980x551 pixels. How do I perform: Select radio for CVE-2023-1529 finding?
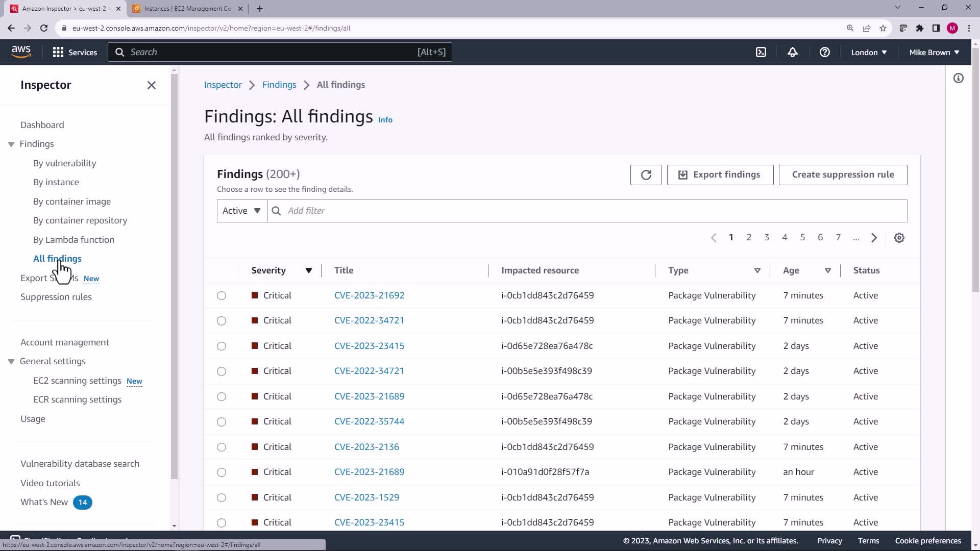pyautogui.click(x=222, y=497)
